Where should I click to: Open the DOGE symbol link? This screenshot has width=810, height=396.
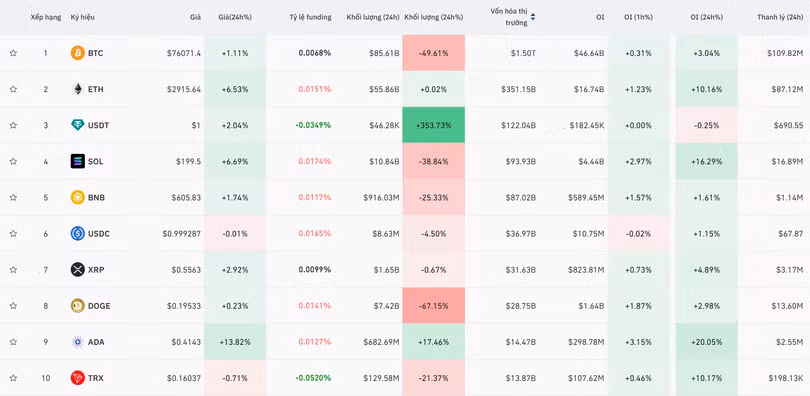(x=99, y=306)
